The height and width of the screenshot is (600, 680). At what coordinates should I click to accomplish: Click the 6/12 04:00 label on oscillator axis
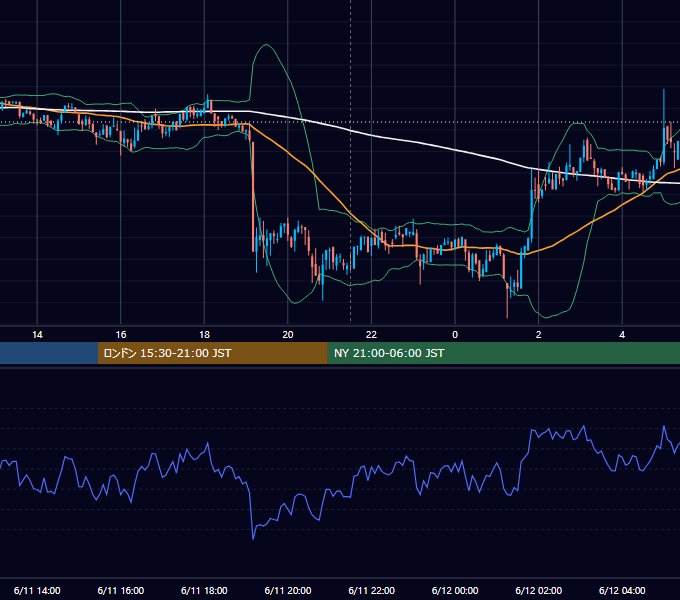pos(622,590)
